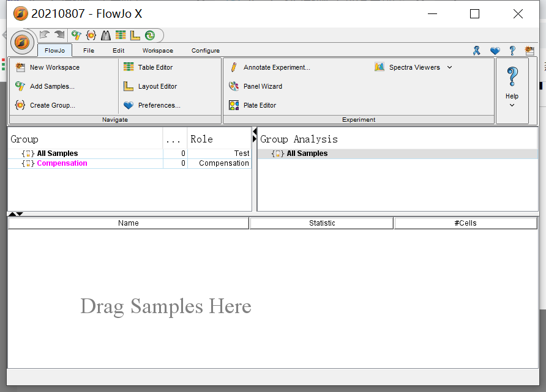Image resolution: width=546 pixels, height=392 pixels.
Task: Collapse the group panel with left arrow
Action: [255, 131]
